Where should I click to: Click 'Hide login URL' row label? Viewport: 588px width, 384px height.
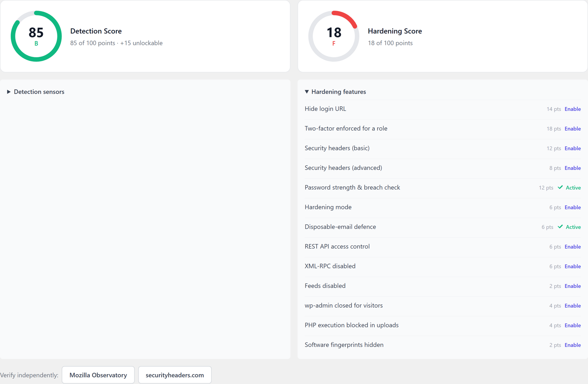[325, 109]
